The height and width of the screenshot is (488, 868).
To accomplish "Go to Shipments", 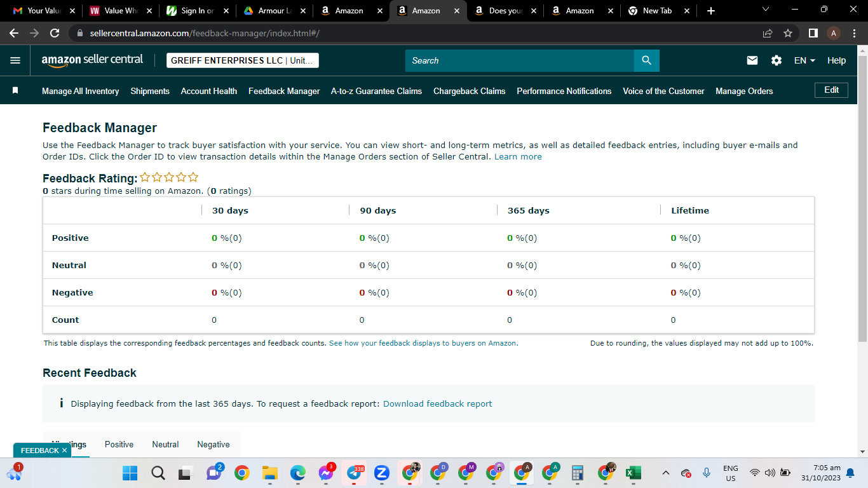I will 150,91.
